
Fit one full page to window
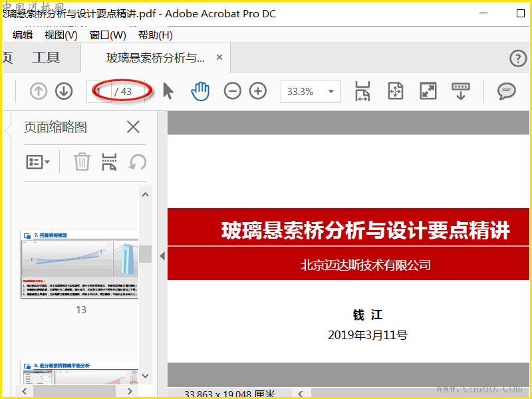point(395,91)
